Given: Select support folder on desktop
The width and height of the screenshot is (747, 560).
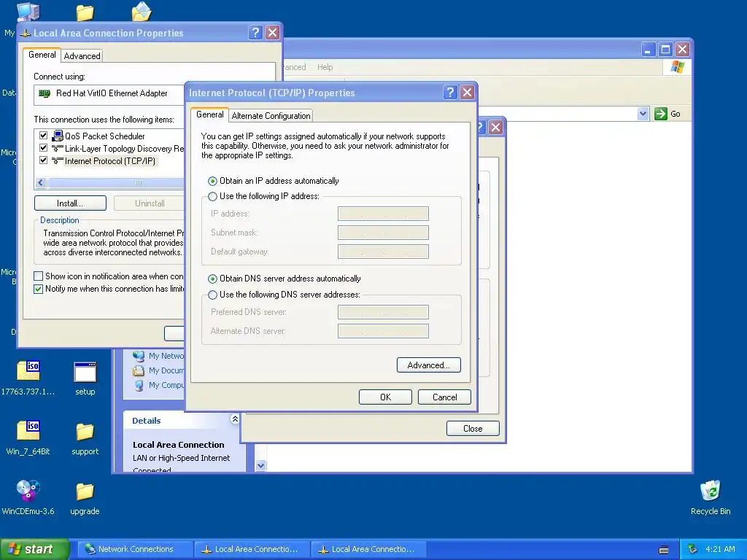Looking at the screenshot, I should tap(85, 432).
